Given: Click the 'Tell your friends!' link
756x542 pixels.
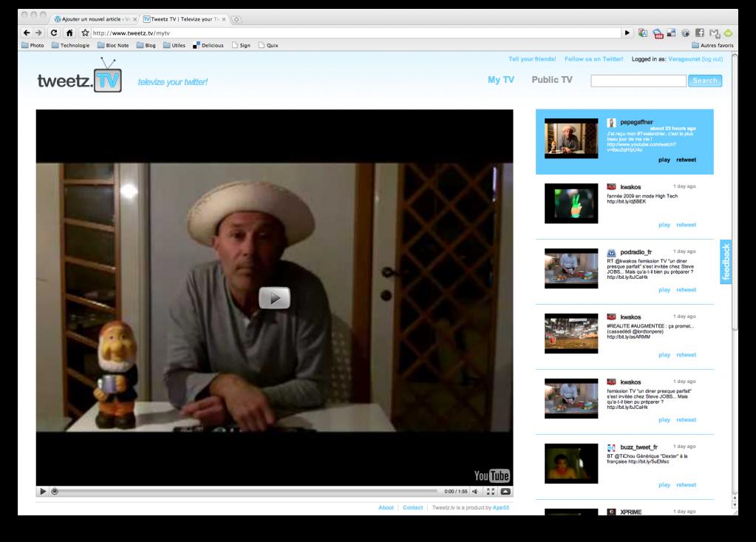Looking at the screenshot, I should 532,59.
